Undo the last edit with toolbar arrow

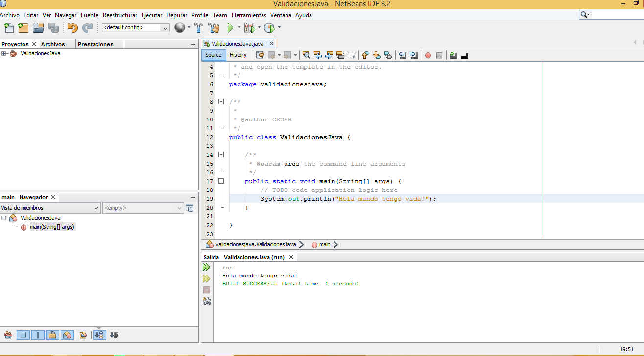click(x=72, y=28)
